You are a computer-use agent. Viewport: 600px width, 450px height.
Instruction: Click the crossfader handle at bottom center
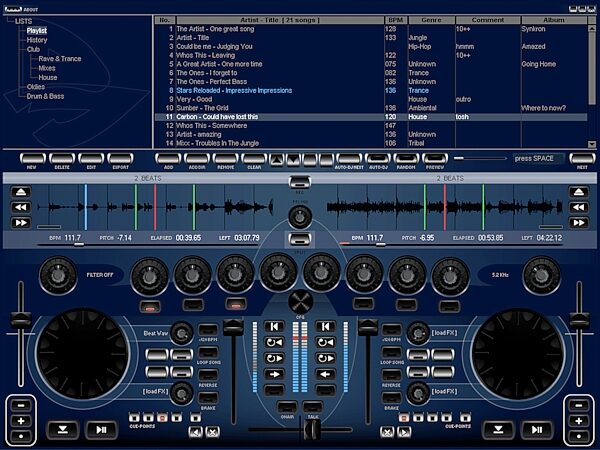313,430
